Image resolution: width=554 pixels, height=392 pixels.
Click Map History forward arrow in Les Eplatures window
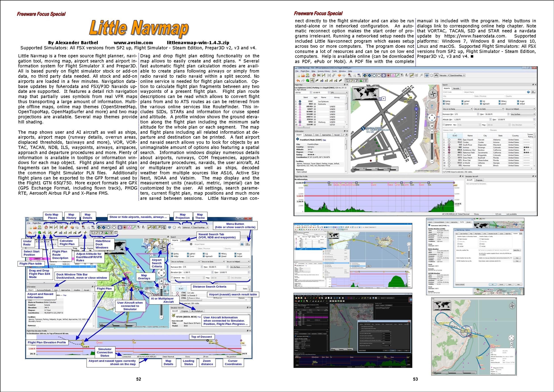tap(344, 75)
